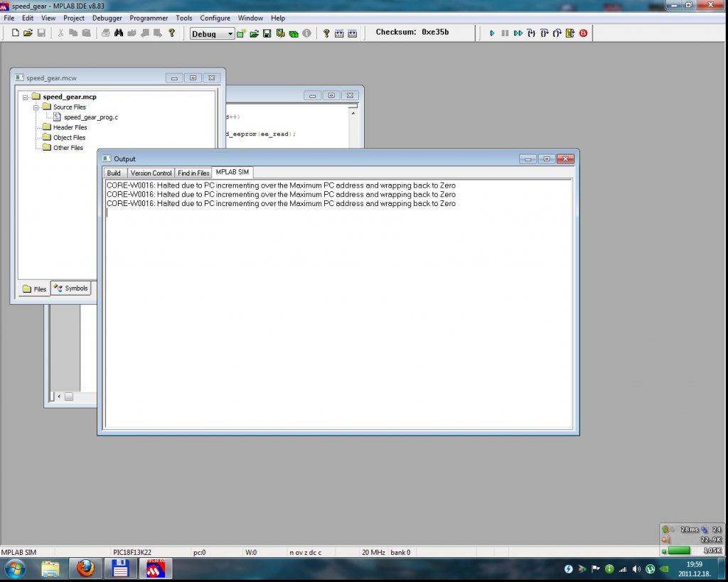Viewport: 728px width, 582px height.
Task: Click the Save Workspace disk icon
Action: [267, 33]
